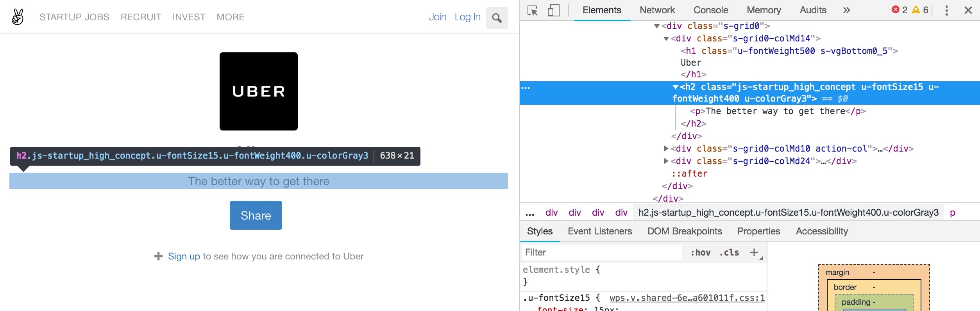Click the .u-fontSize15 selector
This screenshot has width=980, height=311.
(x=556, y=298)
